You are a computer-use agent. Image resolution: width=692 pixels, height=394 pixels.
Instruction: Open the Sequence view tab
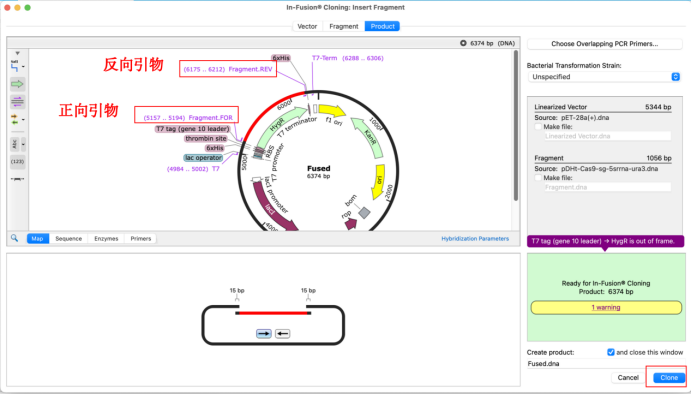pyautogui.click(x=68, y=238)
